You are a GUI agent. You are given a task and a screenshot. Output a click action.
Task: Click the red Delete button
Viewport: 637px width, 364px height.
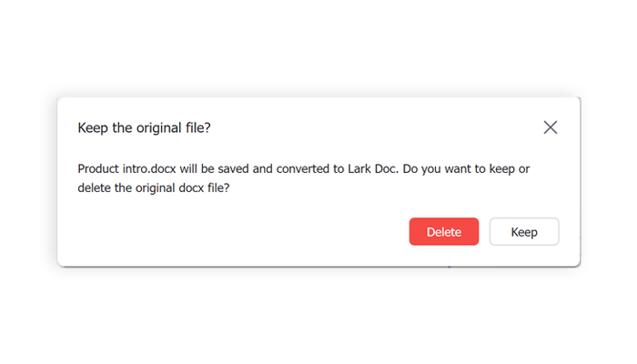pyautogui.click(x=444, y=232)
